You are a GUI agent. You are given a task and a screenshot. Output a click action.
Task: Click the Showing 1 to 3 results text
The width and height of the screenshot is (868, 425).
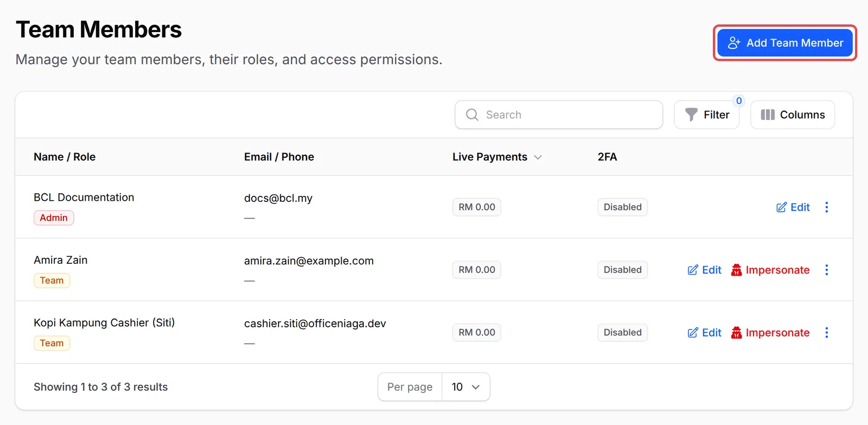(x=101, y=387)
